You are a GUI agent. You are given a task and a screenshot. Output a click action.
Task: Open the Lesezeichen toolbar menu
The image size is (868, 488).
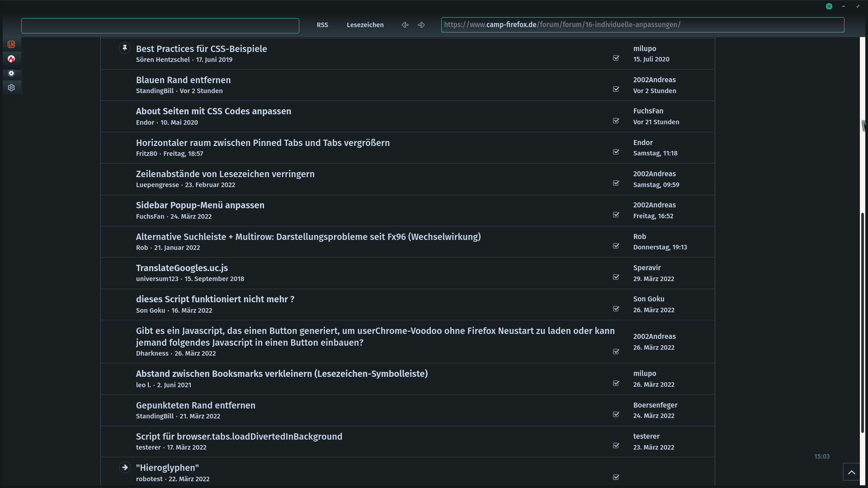coord(365,25)
